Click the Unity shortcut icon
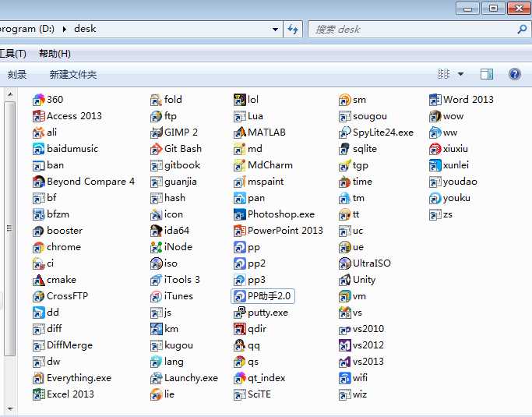 click(345, 280)
